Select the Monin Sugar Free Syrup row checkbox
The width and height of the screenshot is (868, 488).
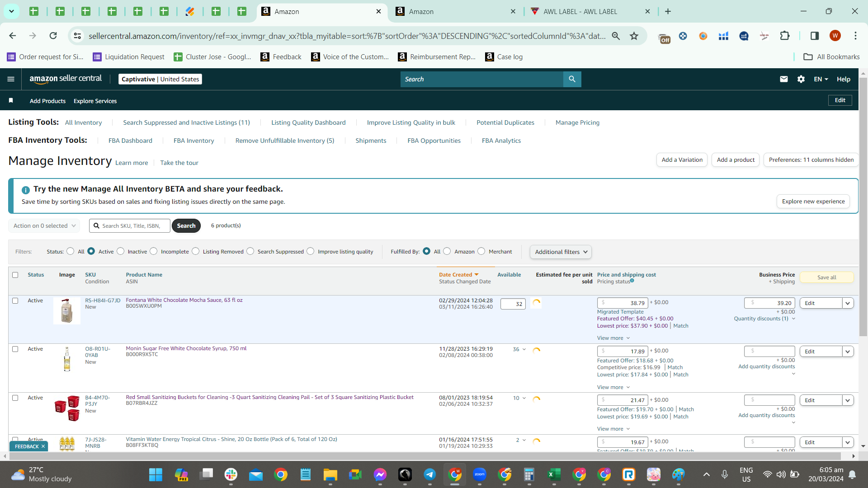(x=15, y=349)
